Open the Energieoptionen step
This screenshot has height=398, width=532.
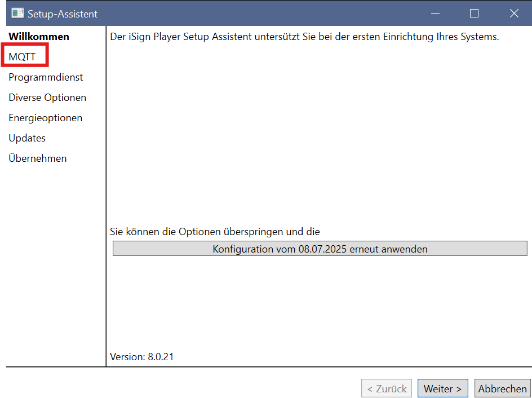coord(46,118)
